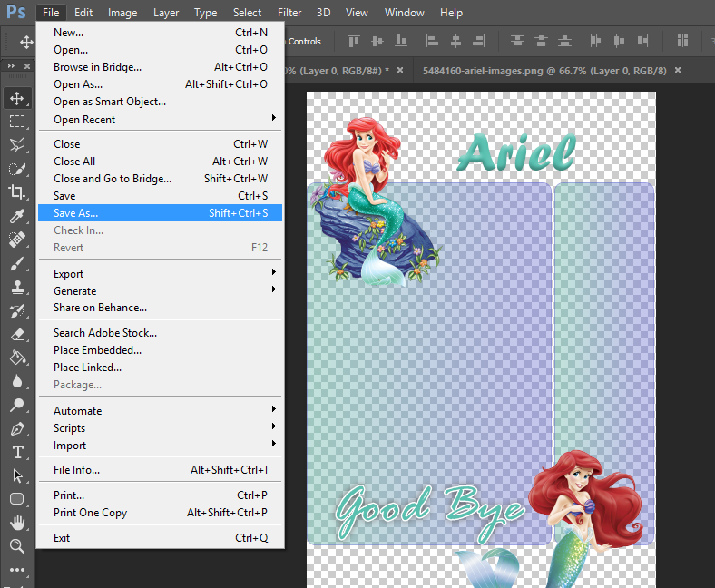This screenshot has height=588, width=715.
Task: Choose Close All menu item
Action: 160,162
